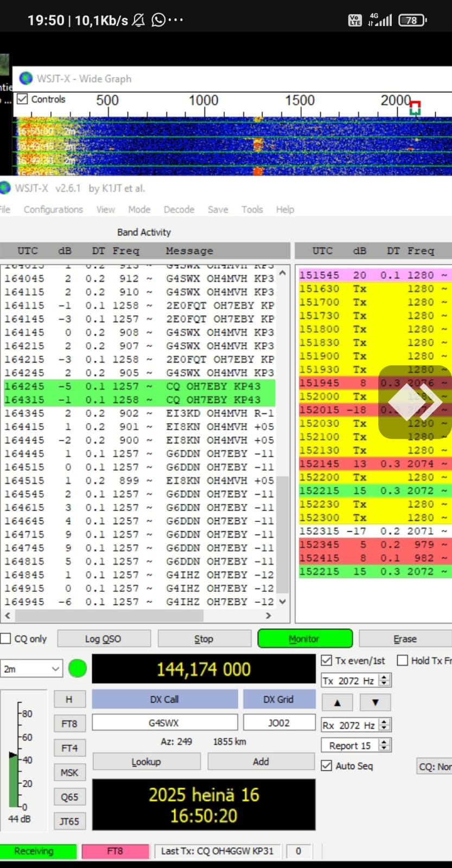Toggle the green Monitor button
The image size is (452, 868).
tap(305, 639)
